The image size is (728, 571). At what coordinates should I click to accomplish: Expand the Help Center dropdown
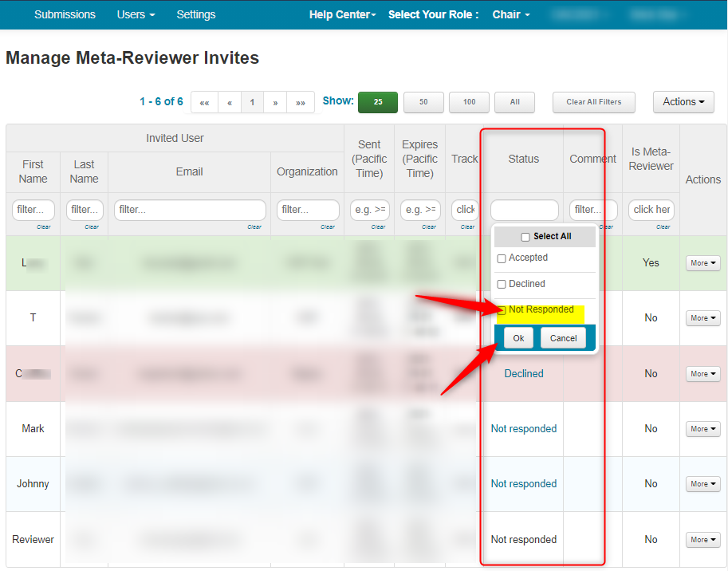tap(343, 14)
